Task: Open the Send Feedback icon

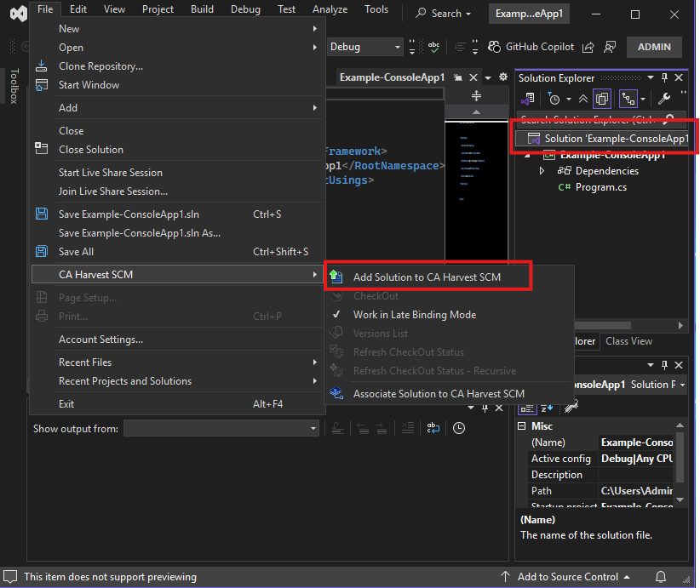Action: click(x=610, y=47)
